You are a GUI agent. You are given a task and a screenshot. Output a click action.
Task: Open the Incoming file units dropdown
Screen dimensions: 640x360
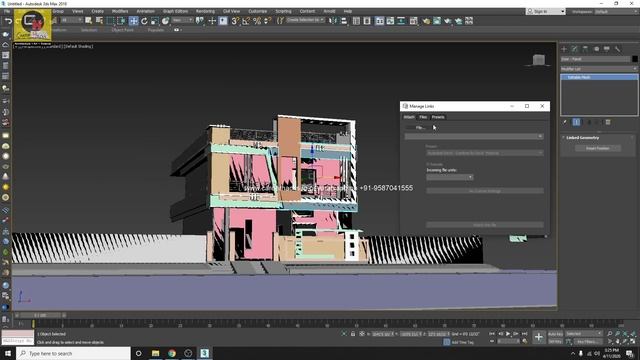point(450,178)
